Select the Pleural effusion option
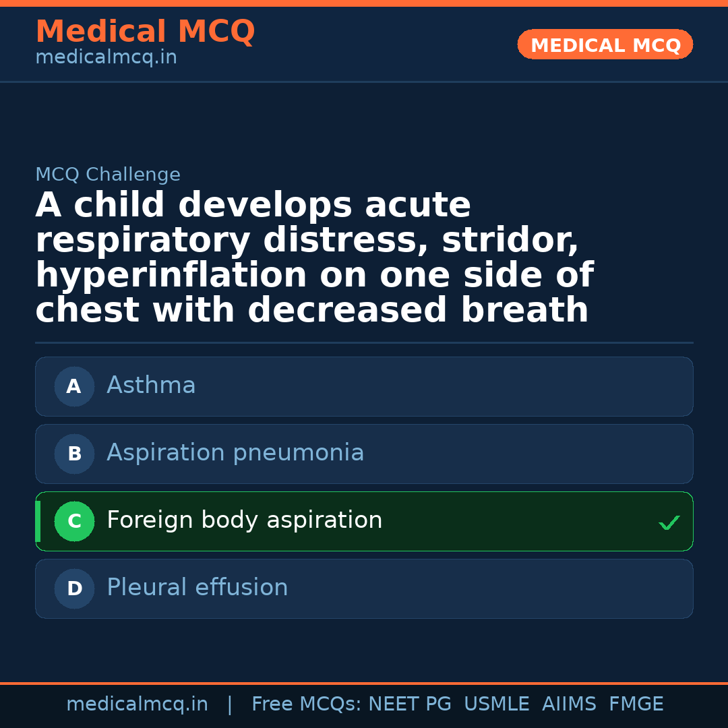 (364, 588)
